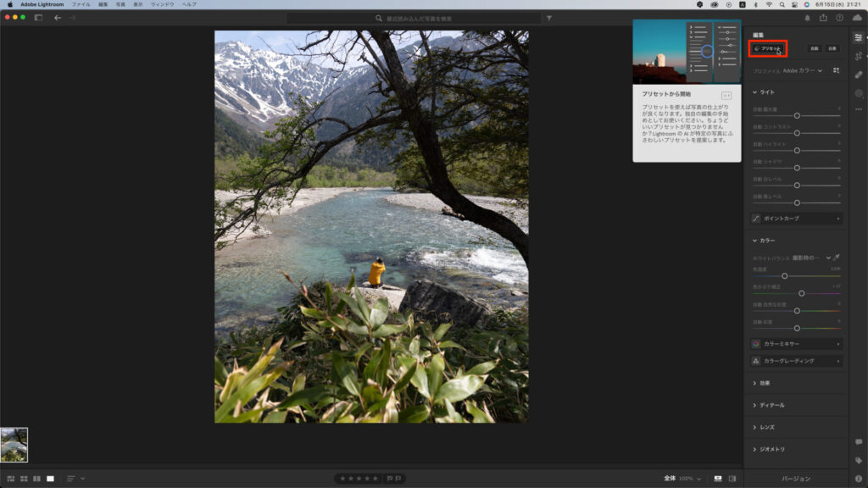Screen dimensions: 868x488
Task: Expand the ディテール section
Action: (768, 405)
